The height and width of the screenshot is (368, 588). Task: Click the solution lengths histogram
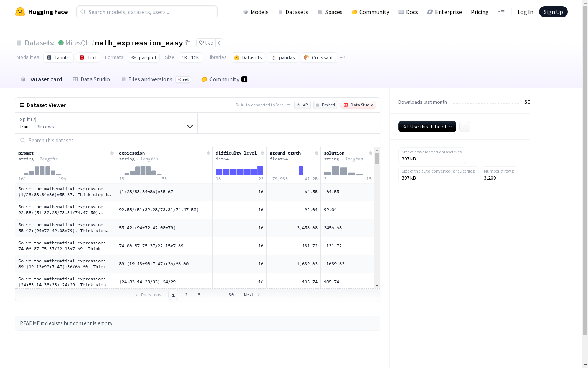348,170
